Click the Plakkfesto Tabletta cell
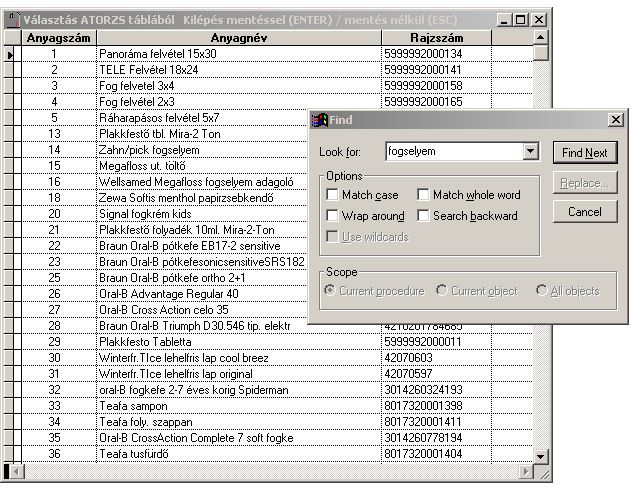The height and width of the screenshot is (487, 632). [239, 342]
